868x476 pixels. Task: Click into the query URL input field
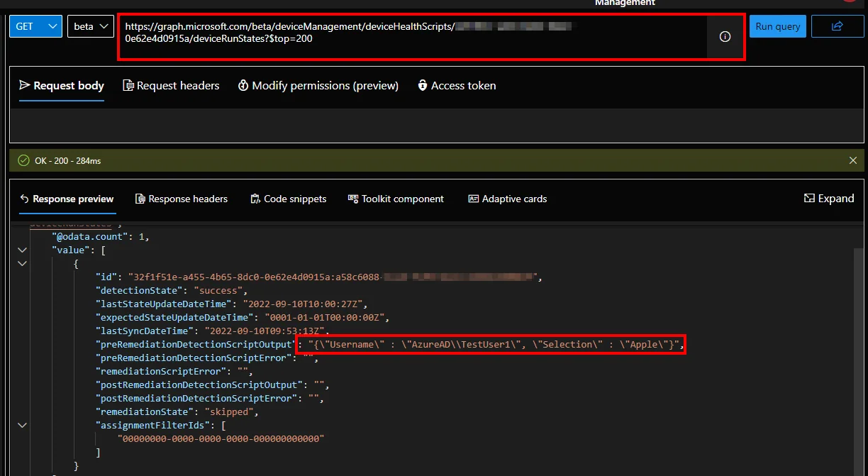point(413,37)
